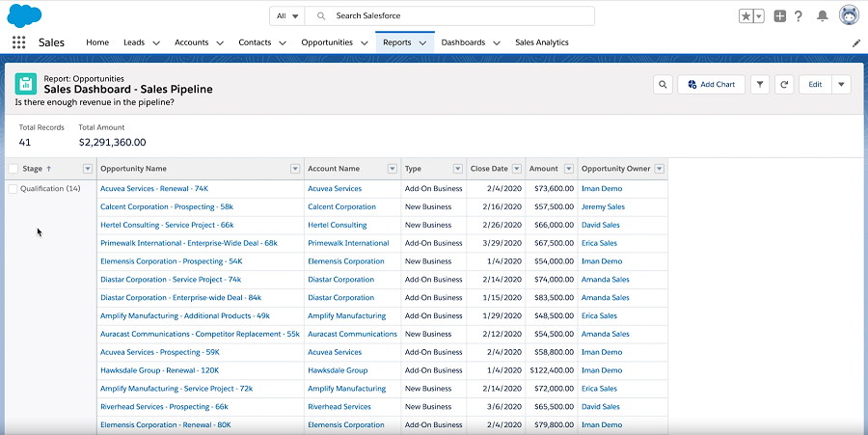This screenshot has height=435, width=868.
Task: Click the Favorites star icon
Action: [746, 16]
